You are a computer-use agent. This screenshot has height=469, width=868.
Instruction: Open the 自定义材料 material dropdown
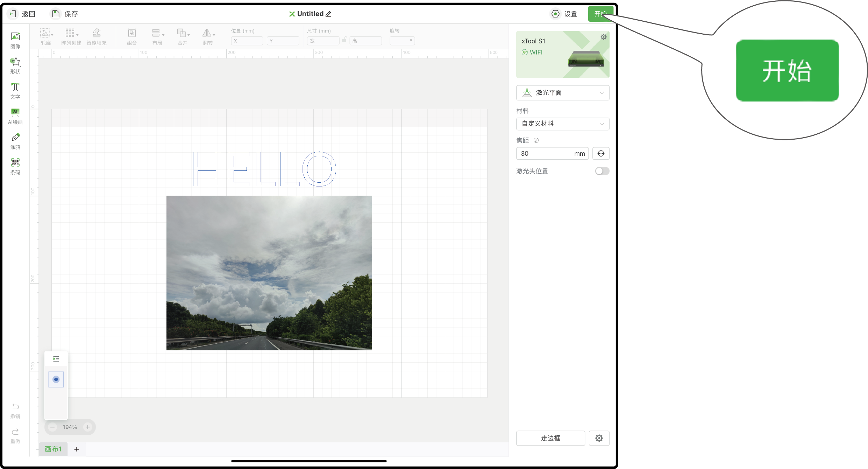pyautogui.click(x=563, y=124)
